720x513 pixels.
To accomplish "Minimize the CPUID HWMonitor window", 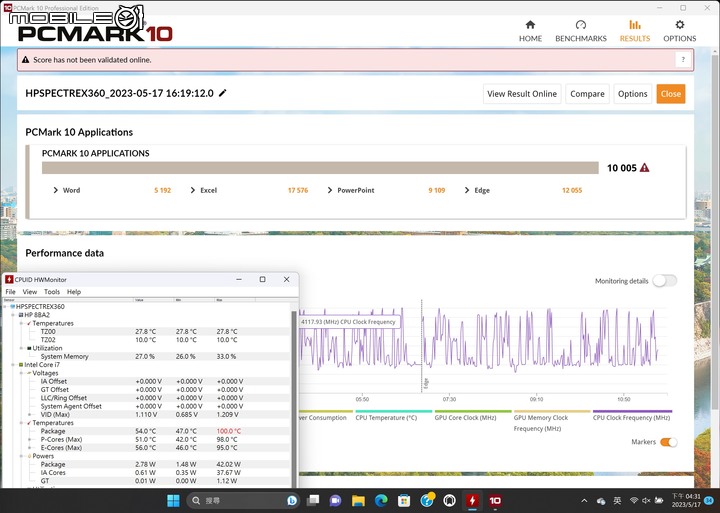I will [239, 279].
